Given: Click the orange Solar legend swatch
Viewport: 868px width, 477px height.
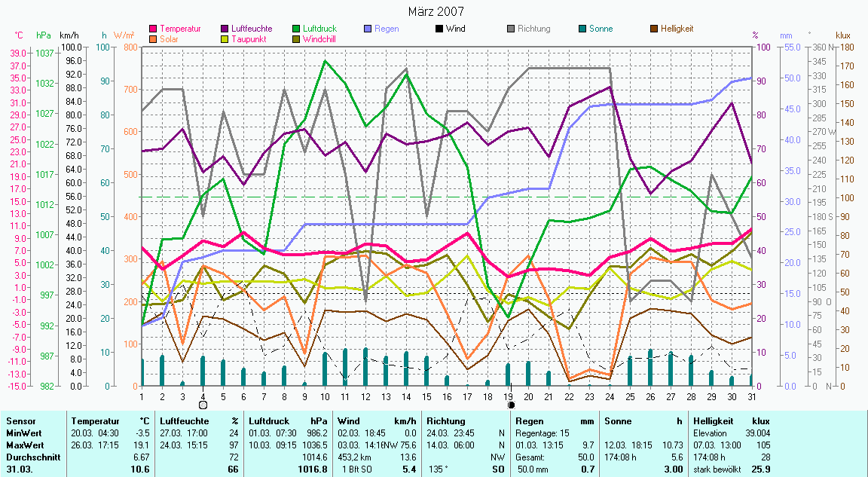Looking at the screenshot, I should click(x=154, y=38).
